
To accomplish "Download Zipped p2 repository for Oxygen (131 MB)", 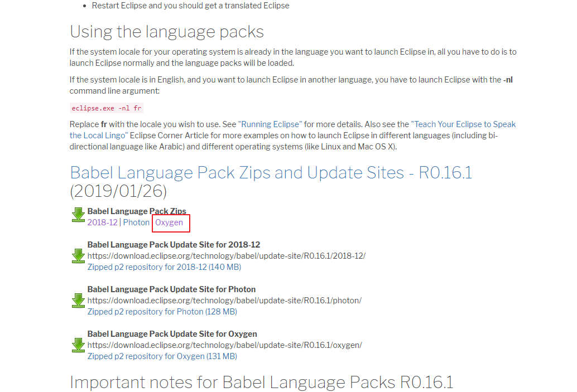I will point(162,356).
